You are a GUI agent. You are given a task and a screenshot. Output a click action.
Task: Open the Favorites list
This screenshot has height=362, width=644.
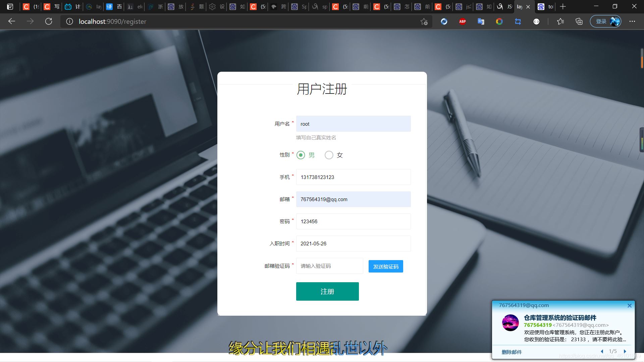coord(560,21)
